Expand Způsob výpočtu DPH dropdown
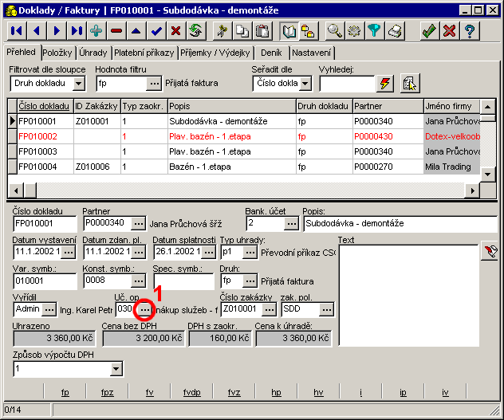This screenshot has width=504, height=420. 116,369
